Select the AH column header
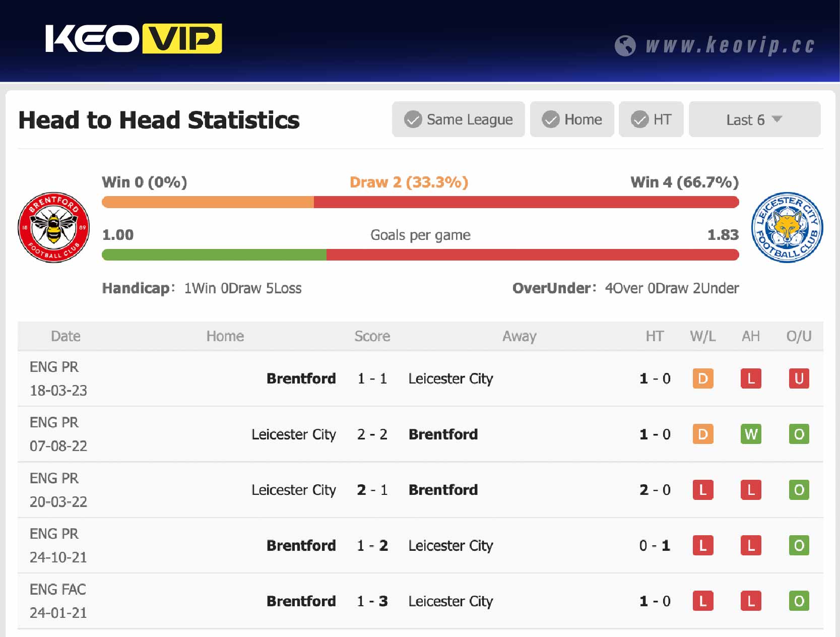This screenshot has width=840, height=637. tap(750, 336)
